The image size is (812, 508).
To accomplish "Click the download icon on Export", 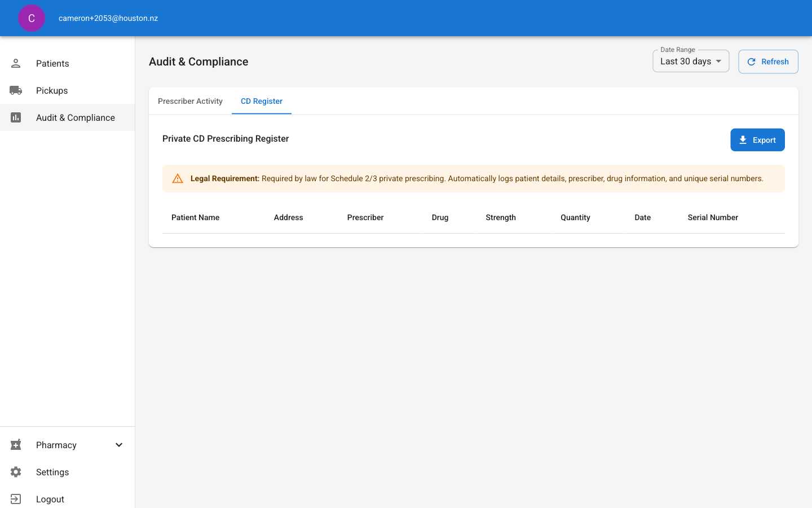I will point(743,140).
